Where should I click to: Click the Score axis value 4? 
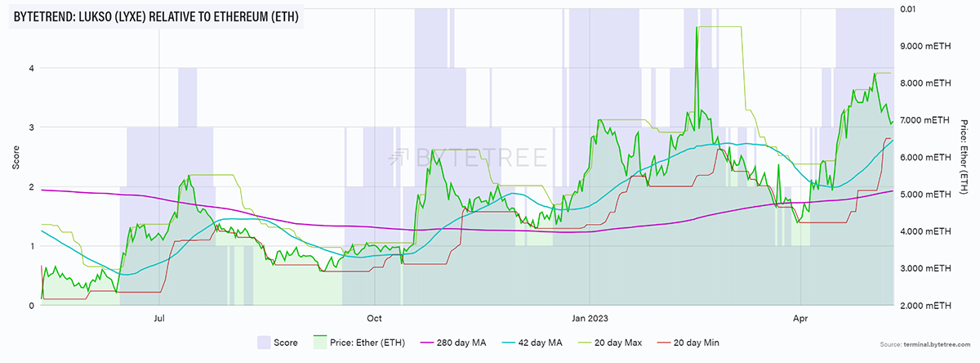click(31, 68)
